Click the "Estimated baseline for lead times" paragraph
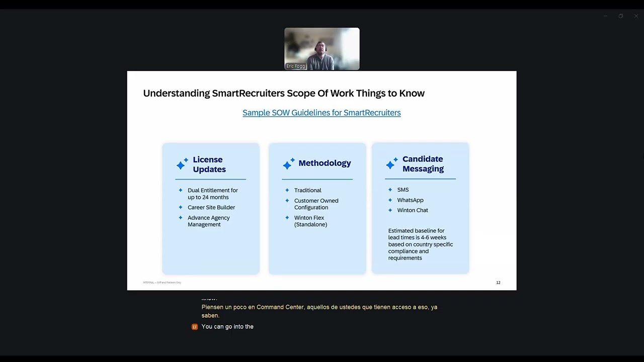The image size is (644, 362). [421, 244]
